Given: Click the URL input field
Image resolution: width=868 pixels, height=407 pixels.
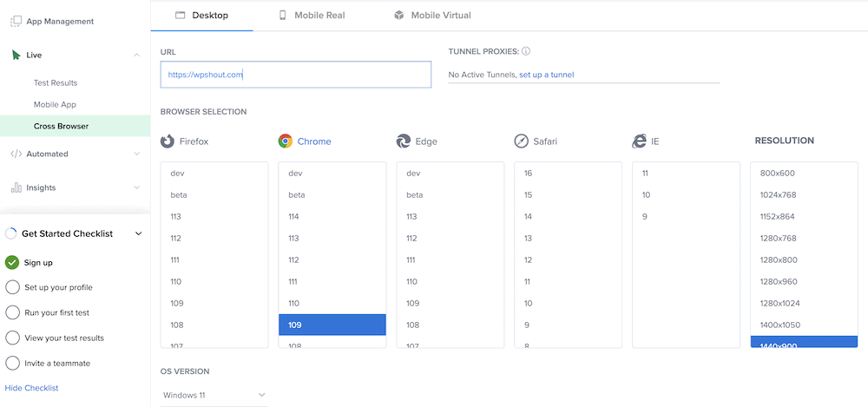Looking at the screenshot, I should 296,75.
